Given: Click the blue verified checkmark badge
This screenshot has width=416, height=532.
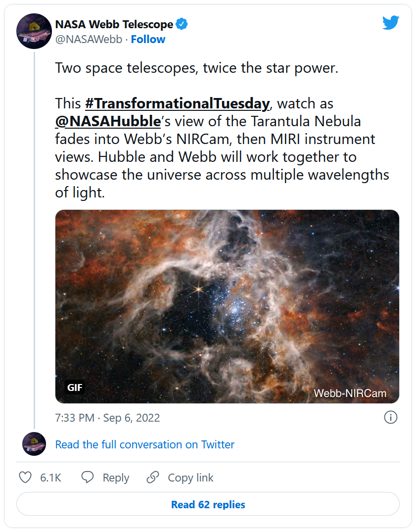Looking at the screenshot, I should [x=182, y=24].
